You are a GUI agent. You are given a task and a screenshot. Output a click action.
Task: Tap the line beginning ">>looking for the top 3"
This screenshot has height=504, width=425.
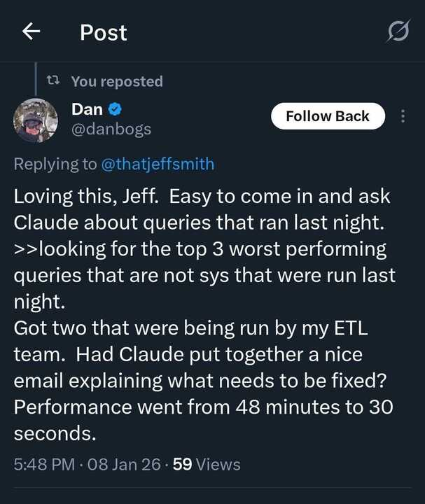[x=200, y=249]
